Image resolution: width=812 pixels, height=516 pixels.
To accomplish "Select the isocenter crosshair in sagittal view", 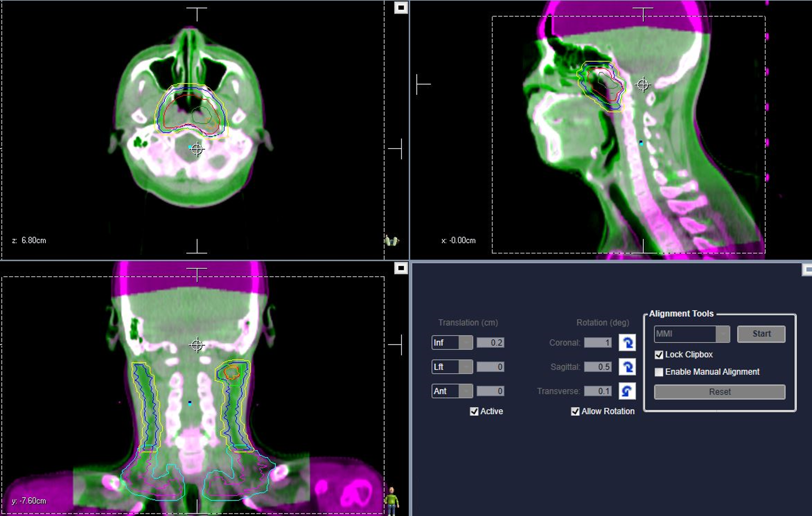I will [x=643, y=85].
